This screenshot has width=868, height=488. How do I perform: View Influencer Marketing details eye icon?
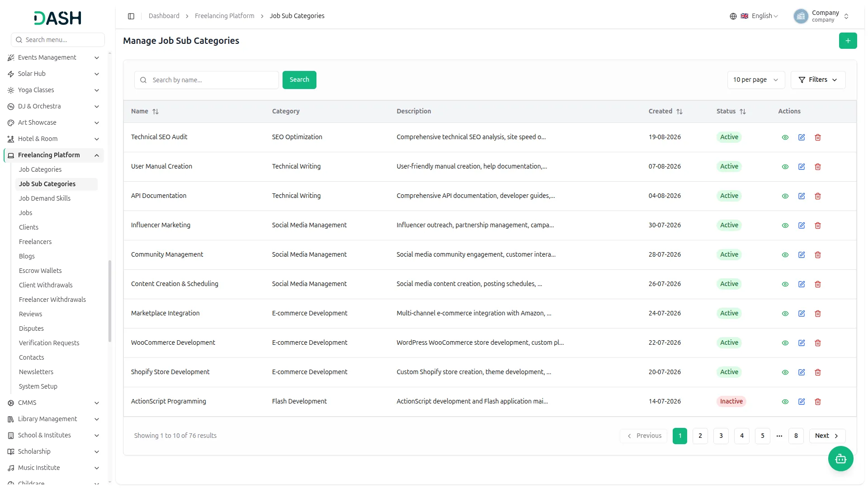coord(785,225)
